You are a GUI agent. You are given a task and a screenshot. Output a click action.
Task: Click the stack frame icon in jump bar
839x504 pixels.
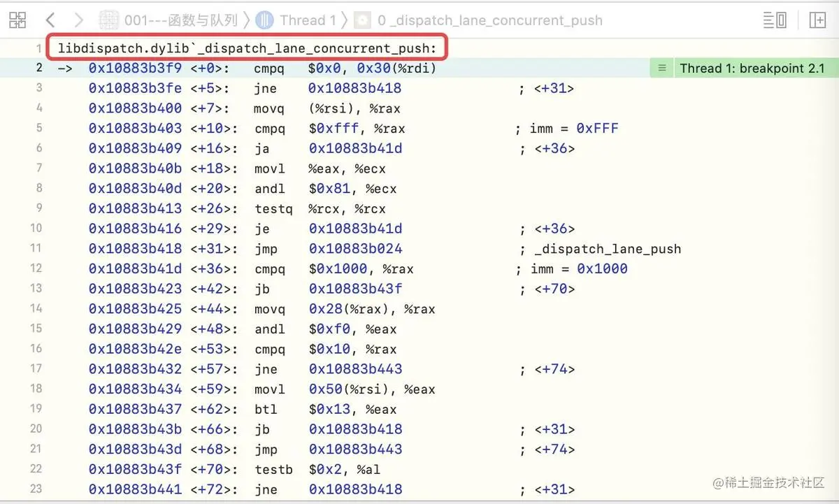point(363,20)
